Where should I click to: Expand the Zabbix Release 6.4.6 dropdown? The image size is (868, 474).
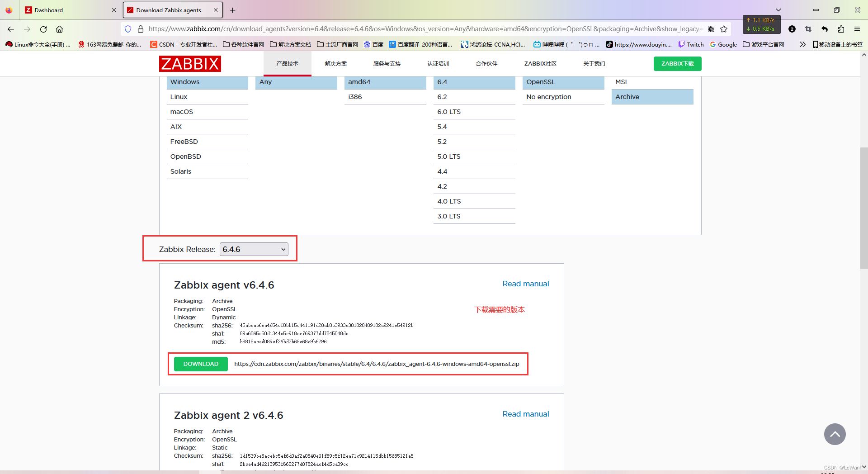tap(254, 249)
